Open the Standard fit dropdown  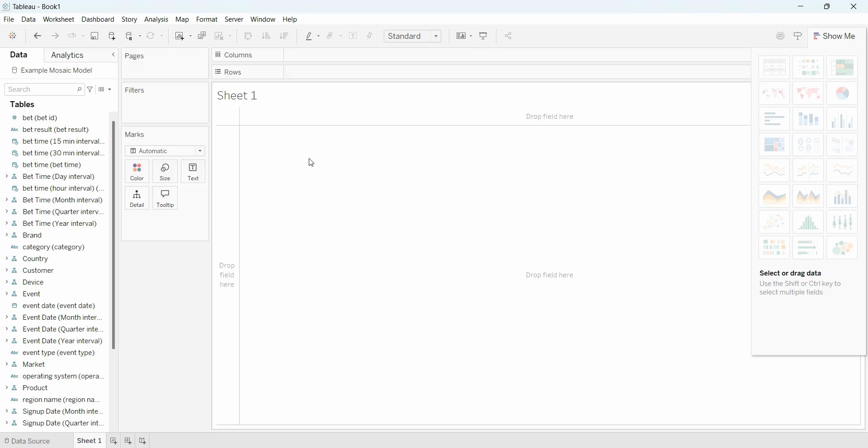(413, 36)
